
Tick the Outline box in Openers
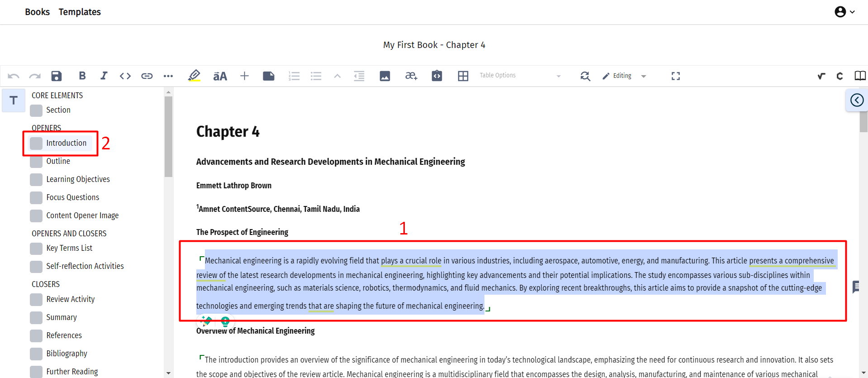(37, 162)
